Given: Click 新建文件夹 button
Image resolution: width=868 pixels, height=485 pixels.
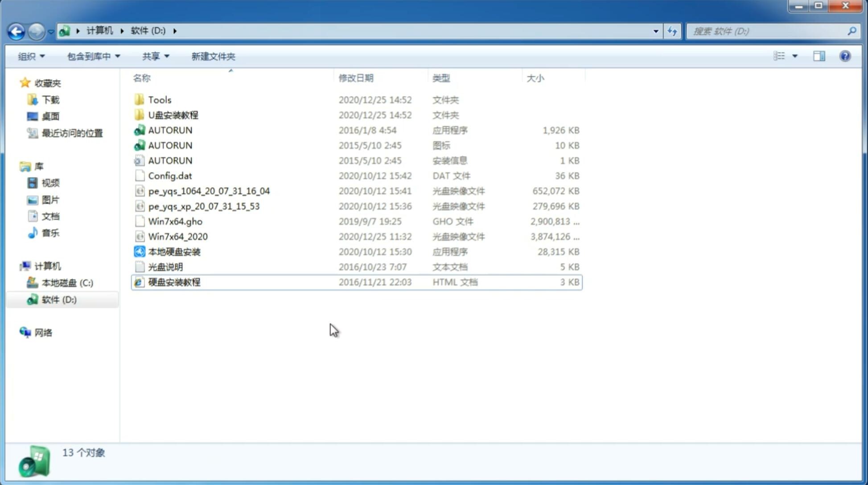Looking at the screenshot, I should pos(213,56).
